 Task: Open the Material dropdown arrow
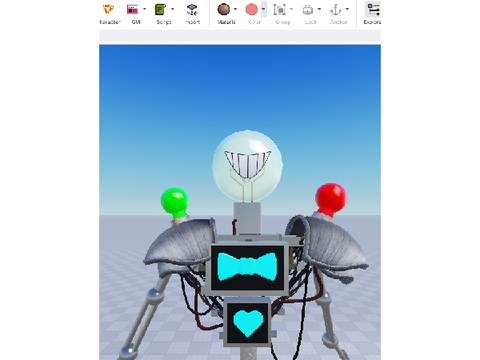pyautogui.click(x=235, y=9)
